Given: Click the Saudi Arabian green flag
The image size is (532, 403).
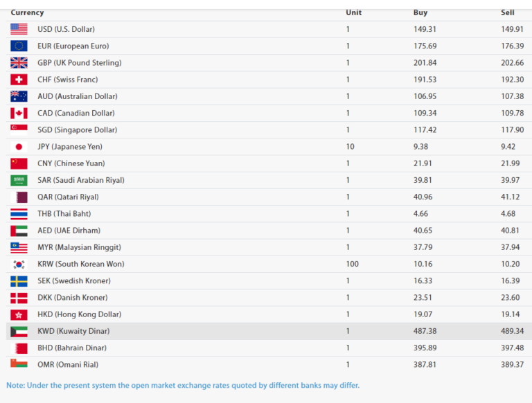Looking at the screenshot, I should tap(19, 180).
